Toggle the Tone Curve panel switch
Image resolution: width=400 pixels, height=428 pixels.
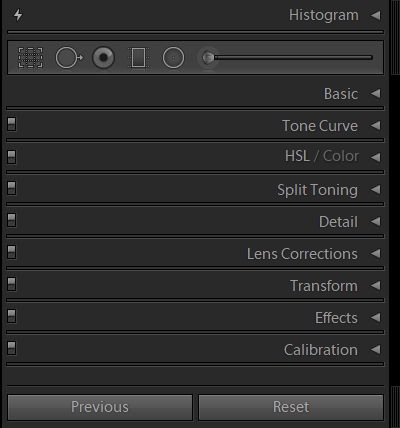point(12,124)
